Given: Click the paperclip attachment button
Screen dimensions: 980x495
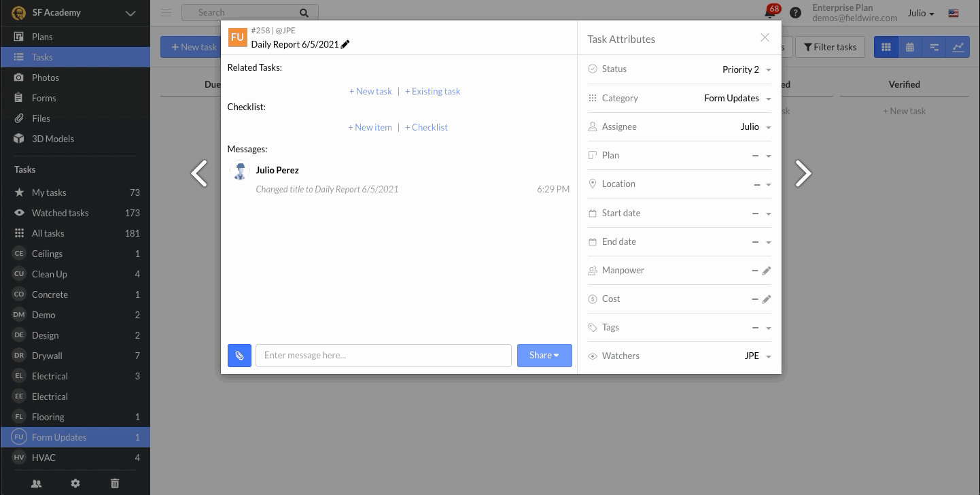Looking at the screenshot, I should tap(239, 356).
